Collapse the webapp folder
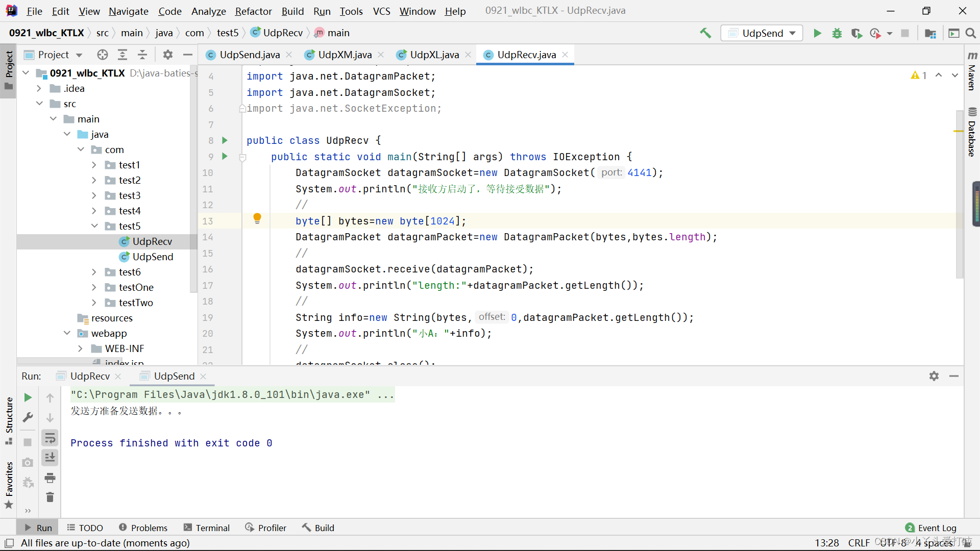980x551 pixels. point(67,333)
